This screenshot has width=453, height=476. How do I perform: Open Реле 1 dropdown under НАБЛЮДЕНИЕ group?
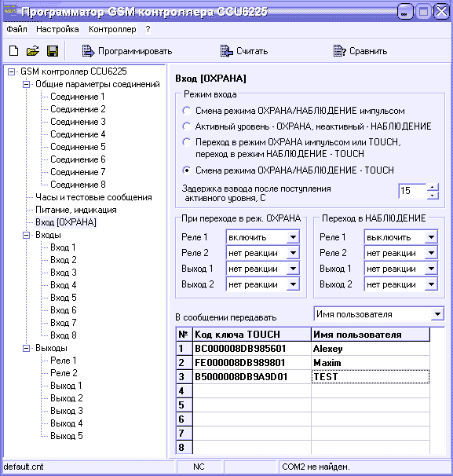point(431,237)
